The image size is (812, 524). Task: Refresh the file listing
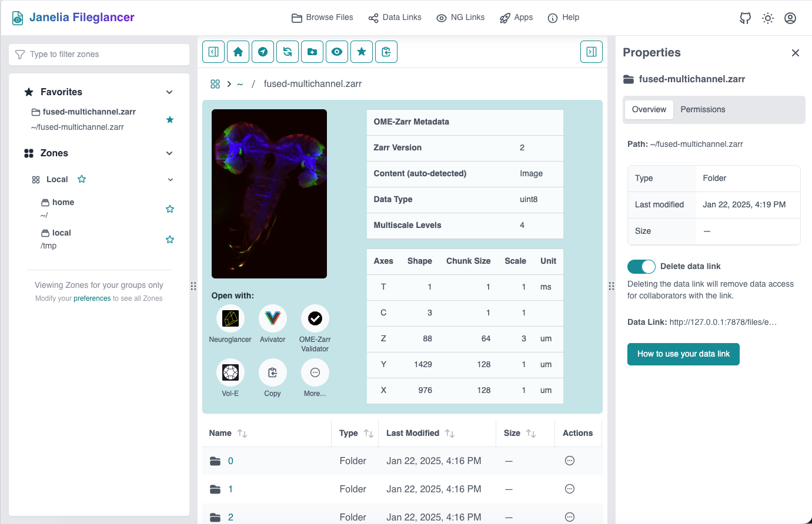[x=288, y=52]
